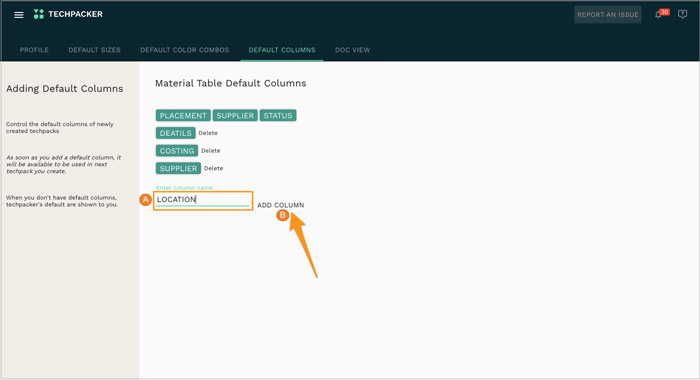This screenshot has height=380, width=700.
Task: Click the Adding Default Columns heading
Action: pyautogui.click(x=64, y=89)
